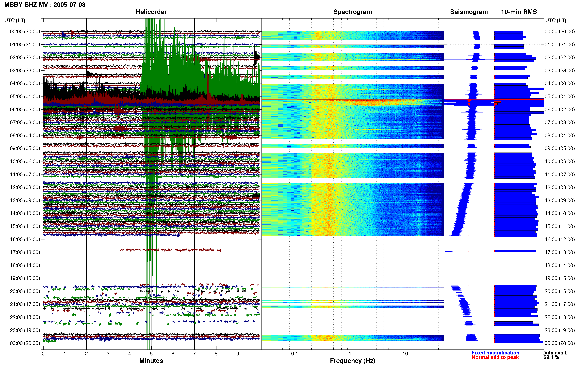Screen dimensions: 588x368
Task: Click "15:00 (11:00)" on the 10-min RMS time axis
Action: pos(560,226)
